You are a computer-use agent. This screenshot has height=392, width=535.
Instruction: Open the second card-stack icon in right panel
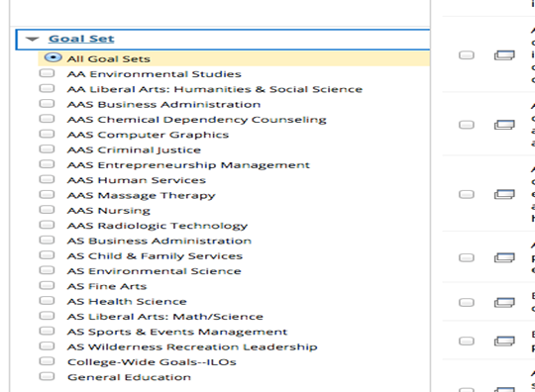tap(504, 125)
